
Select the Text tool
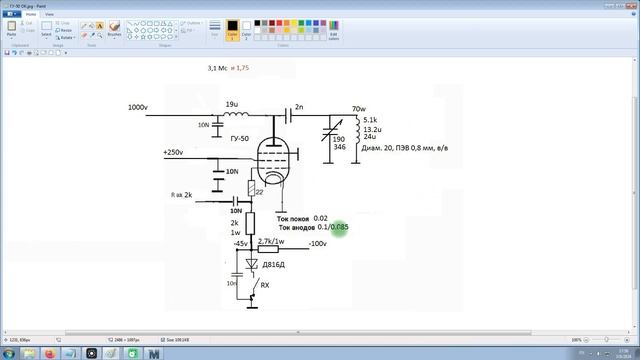(x=100, y=26)
